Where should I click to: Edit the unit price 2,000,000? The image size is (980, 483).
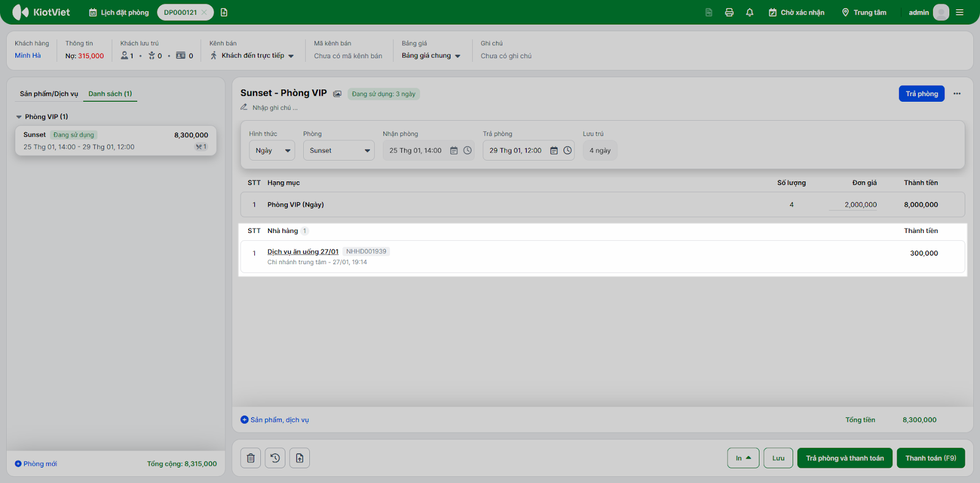point(853,205)
